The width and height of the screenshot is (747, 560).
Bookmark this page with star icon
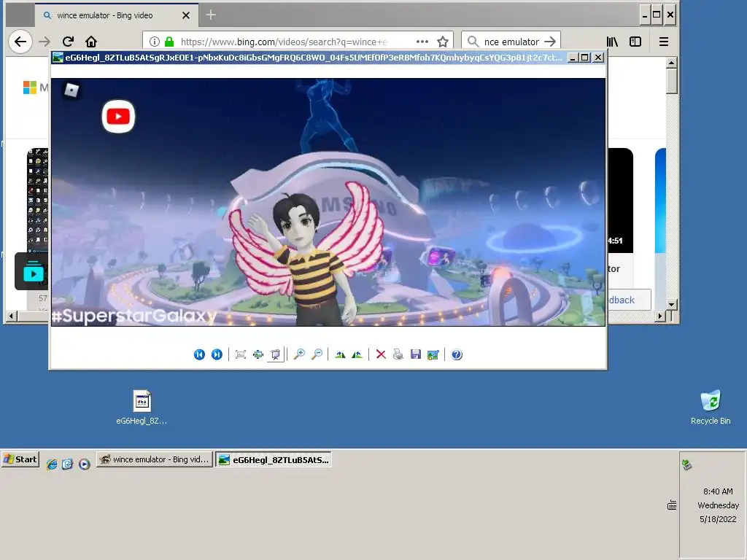tap(443, 42)
